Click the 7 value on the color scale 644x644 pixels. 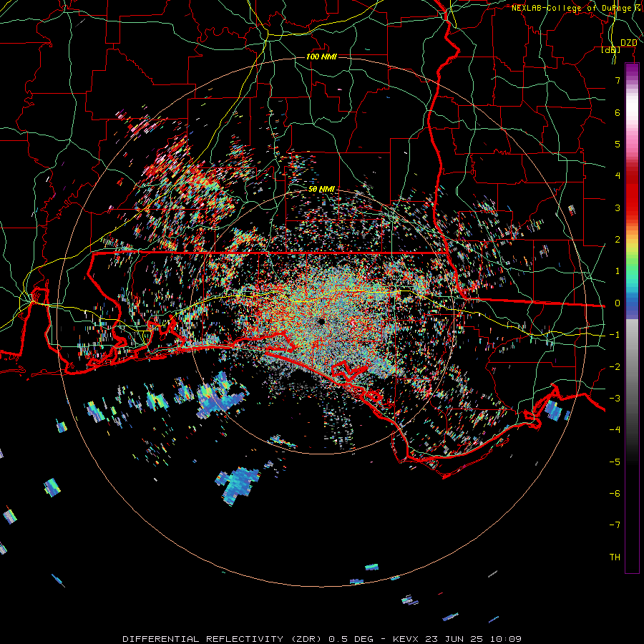[618, 80]
